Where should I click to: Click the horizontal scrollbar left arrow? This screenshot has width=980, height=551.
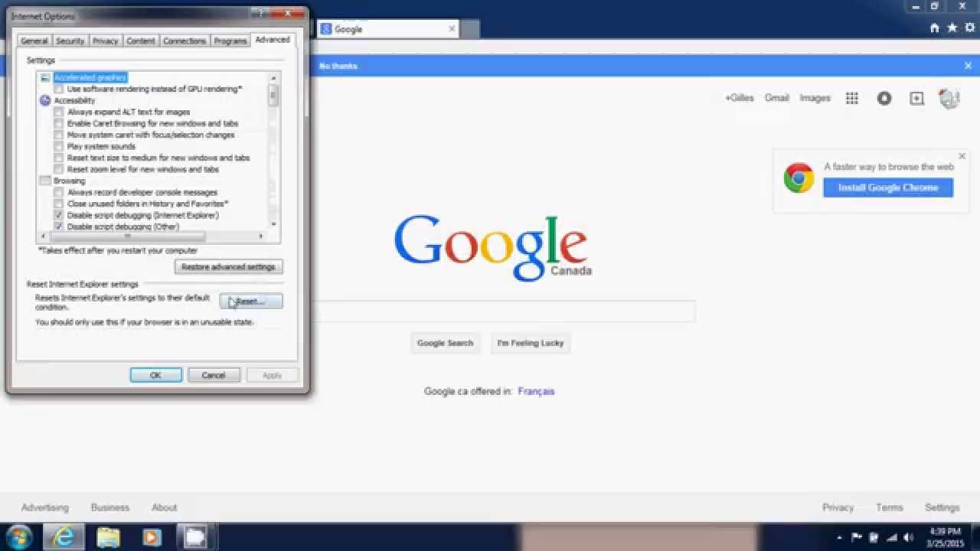pyautogui.click(x=43, y=236)
